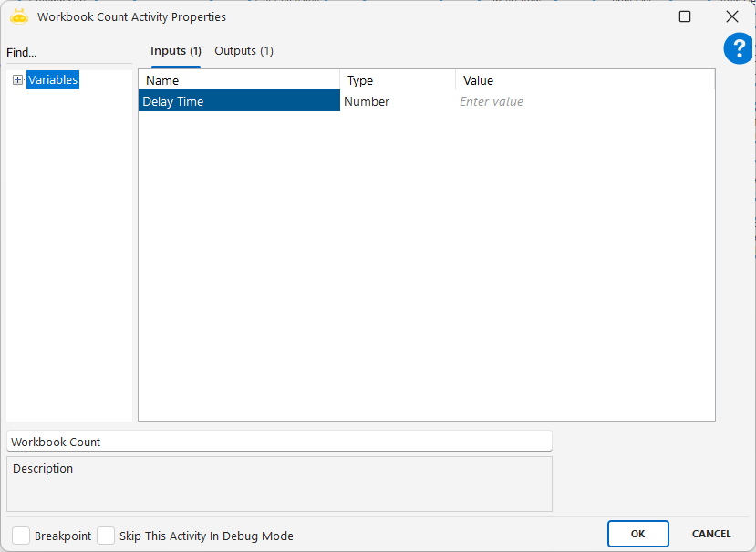Viewport: 756px width, 552px height.
Task: Click the Enter value field for Delay Time
Action: point(584,101)
